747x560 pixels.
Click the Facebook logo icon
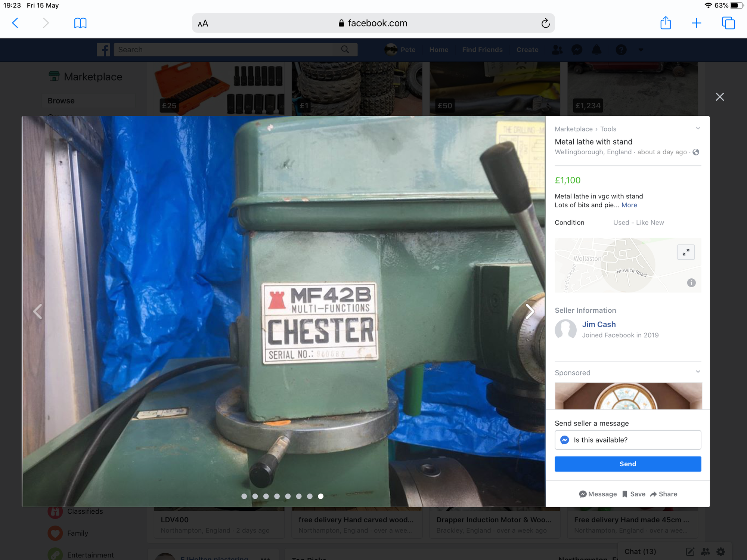103,50
